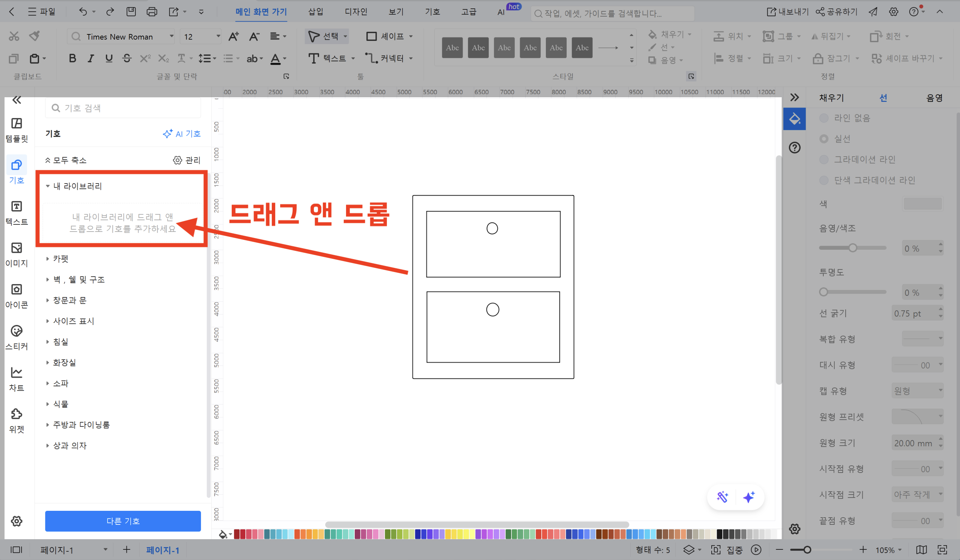The width and height of the screenshot is (960, 560).
Task: Open the 차트 panel in the sidebar
Action: pyautogui.click(x=16, y=377)
